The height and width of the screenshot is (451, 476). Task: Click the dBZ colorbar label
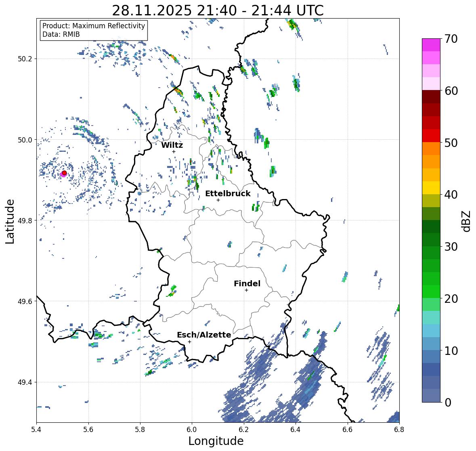(x=467, y=221)
